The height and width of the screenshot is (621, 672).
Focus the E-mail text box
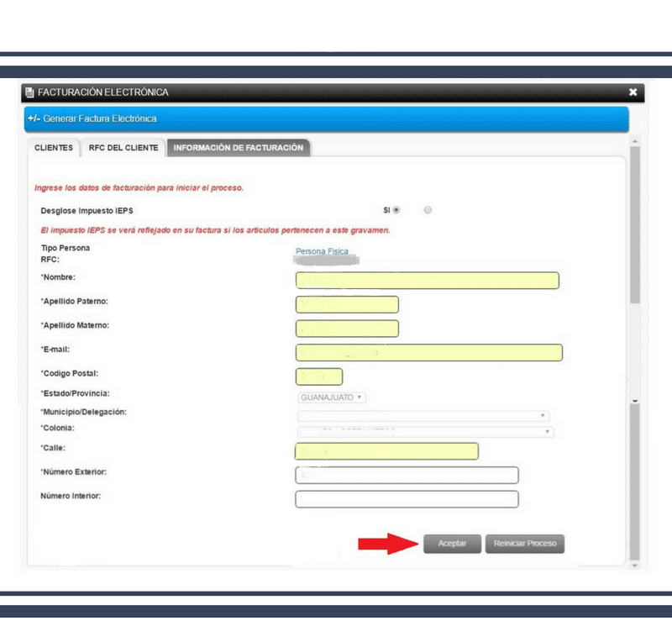[429, 353]
